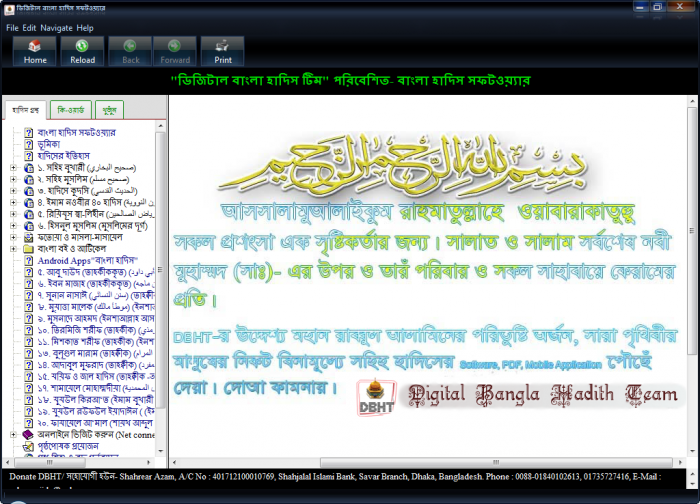Click the globe icon of ৩. হাদিসে কুদসি

[x=29, y=191]
